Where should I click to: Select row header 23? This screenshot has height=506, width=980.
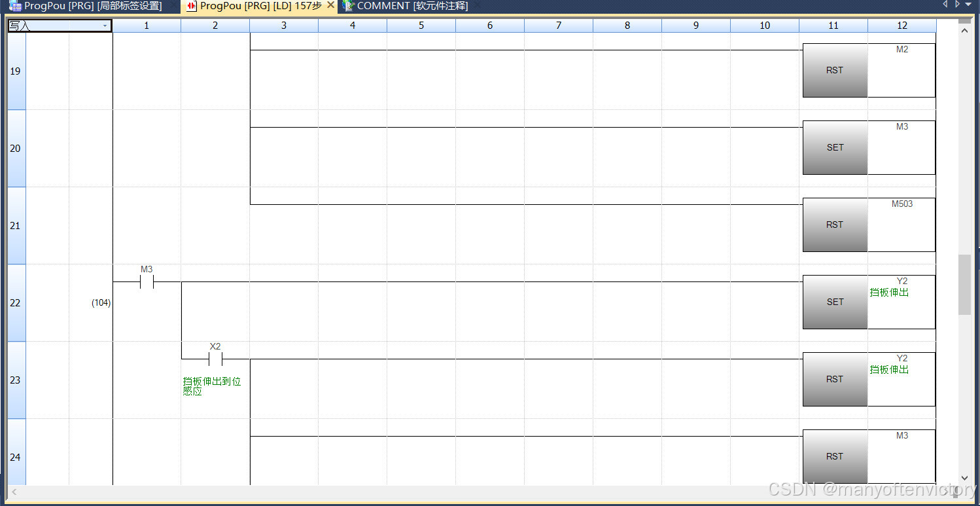[16, 380]
